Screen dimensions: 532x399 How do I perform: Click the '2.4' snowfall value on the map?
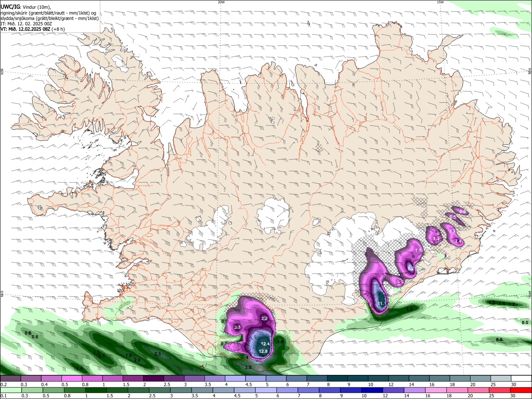[458, 241]
